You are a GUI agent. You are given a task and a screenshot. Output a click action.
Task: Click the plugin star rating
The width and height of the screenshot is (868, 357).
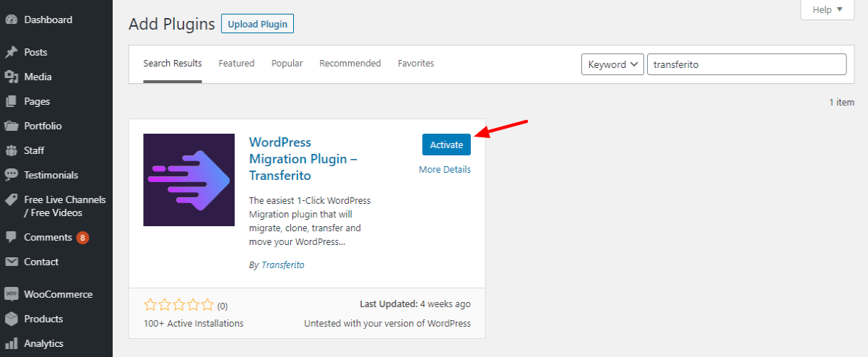pos(179,305)
